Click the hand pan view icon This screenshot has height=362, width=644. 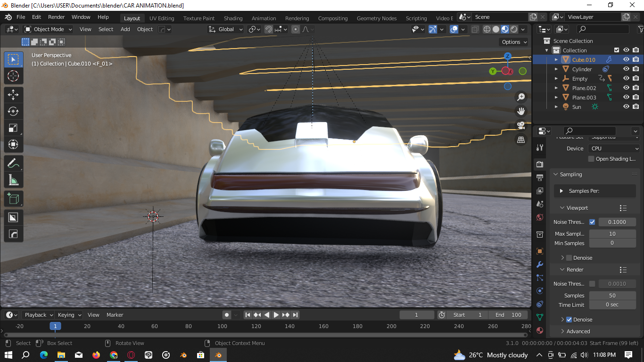(x=521, y=111)
